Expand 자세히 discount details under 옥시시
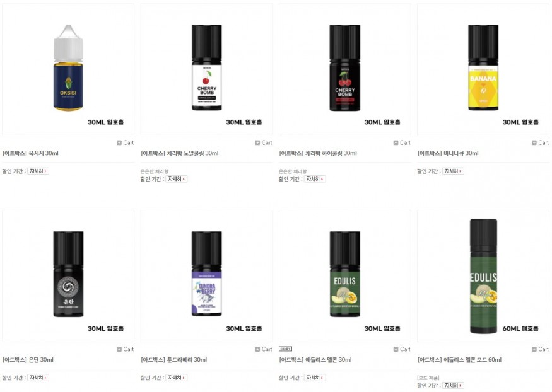Viewport: 552px width, 392px height. pos(38,171)
